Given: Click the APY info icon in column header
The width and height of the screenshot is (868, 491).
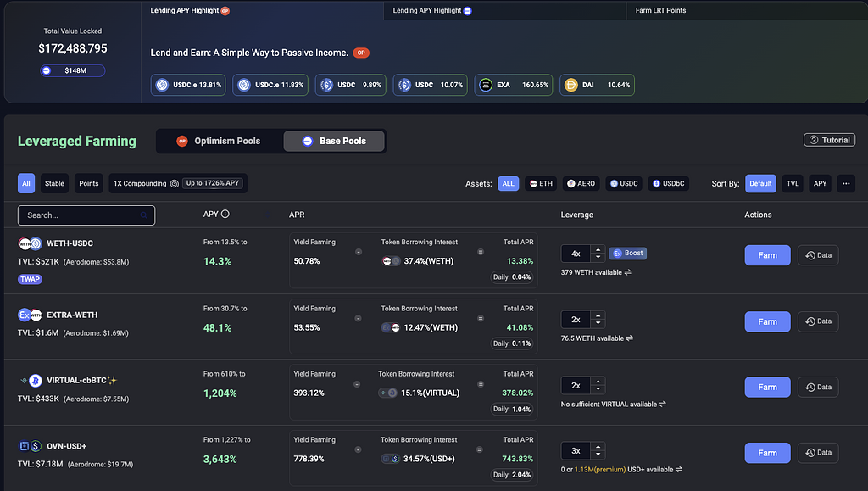Looking at the screenshot, I should coord(225,215).
